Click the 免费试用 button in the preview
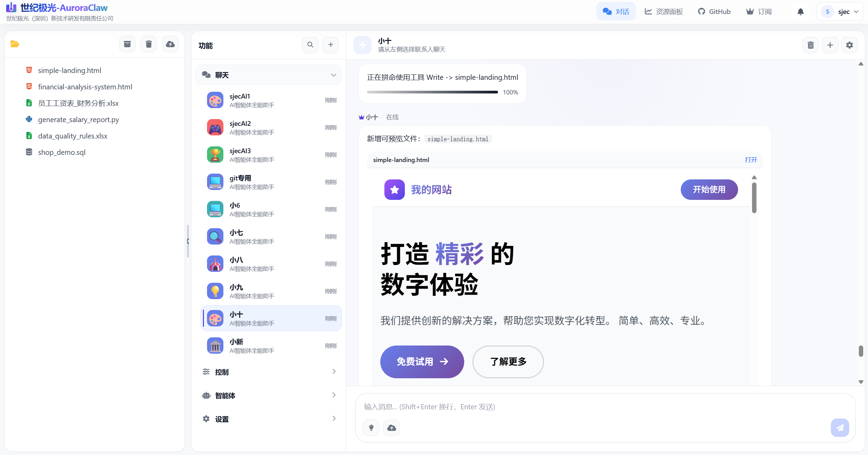The width and height of the screenshot is (868, 455). tap(422, 362)
